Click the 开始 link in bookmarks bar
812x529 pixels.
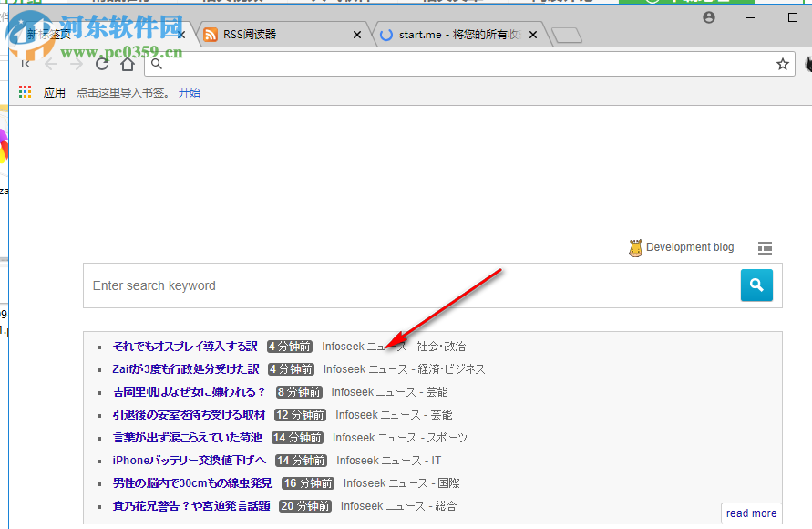point(190,92)
